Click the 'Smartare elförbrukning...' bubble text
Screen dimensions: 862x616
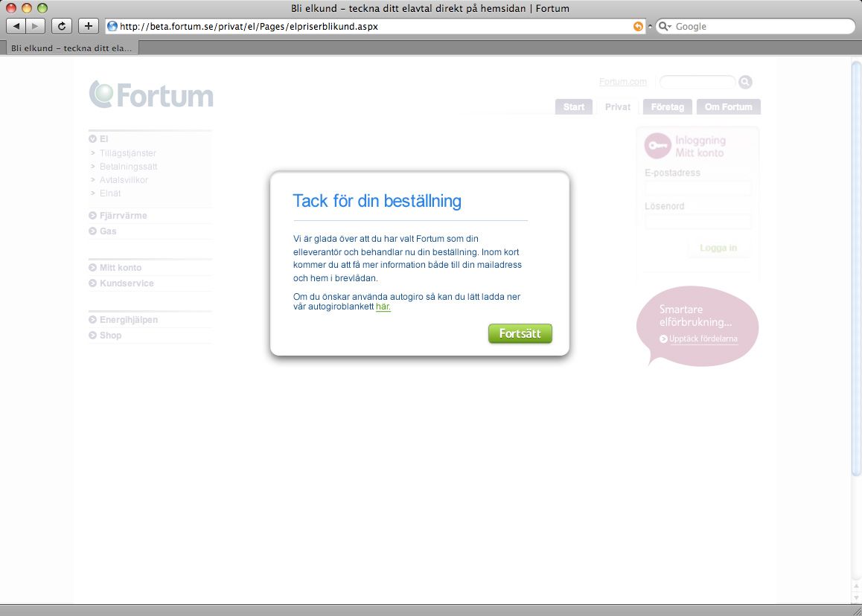click(695, 316)
